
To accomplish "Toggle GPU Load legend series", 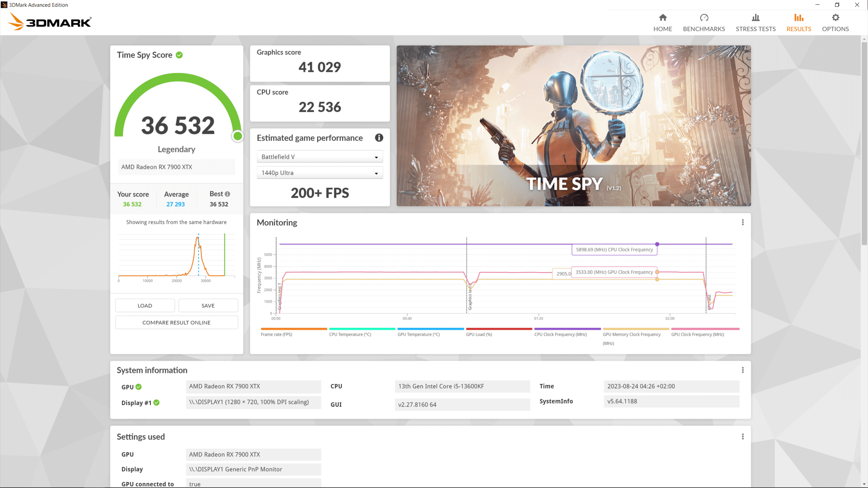I will (x=479, y=334).
